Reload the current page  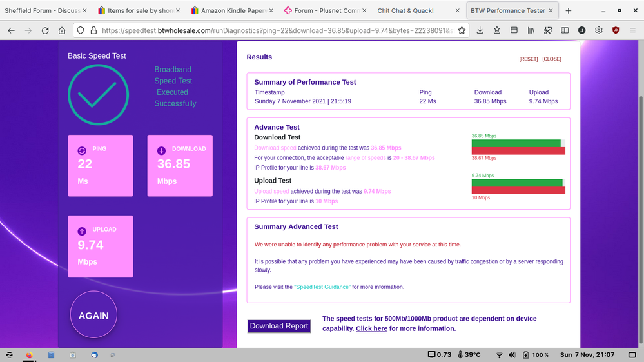pyautogui.click(x=45, y=30)
